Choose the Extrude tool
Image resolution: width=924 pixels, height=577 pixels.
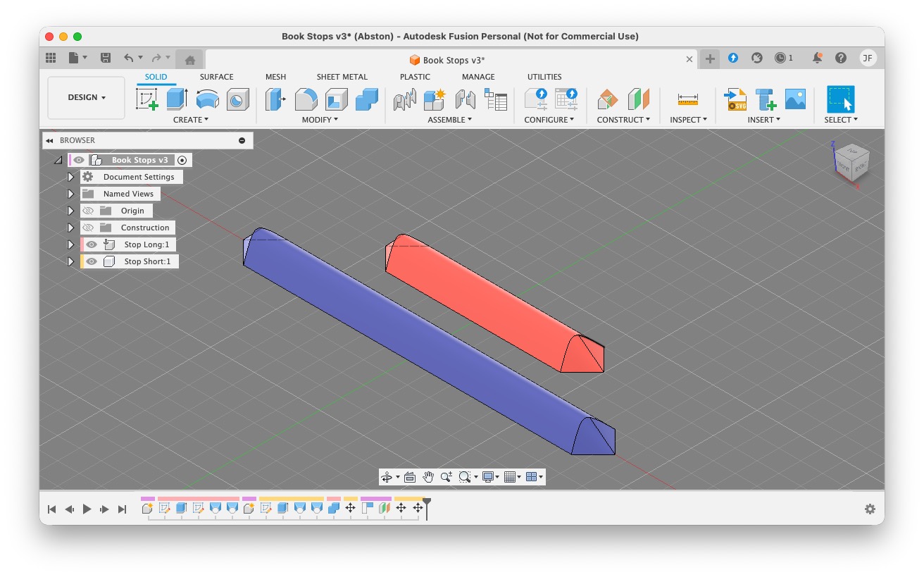[x=177, y=99]
